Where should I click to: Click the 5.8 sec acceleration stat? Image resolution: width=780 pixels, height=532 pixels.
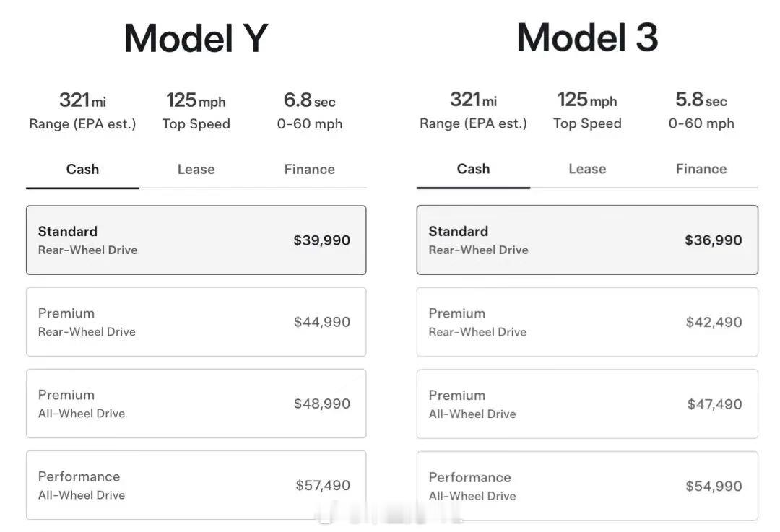point(701,100)
